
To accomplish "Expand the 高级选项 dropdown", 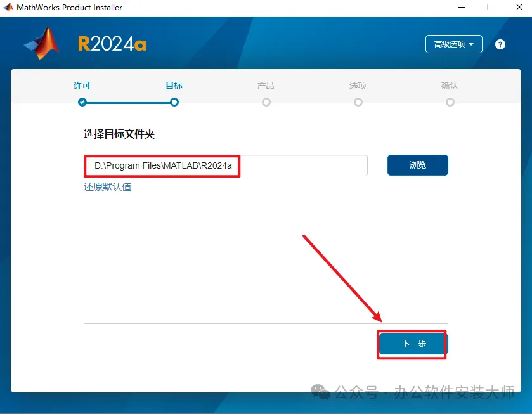I will point(453,44).
